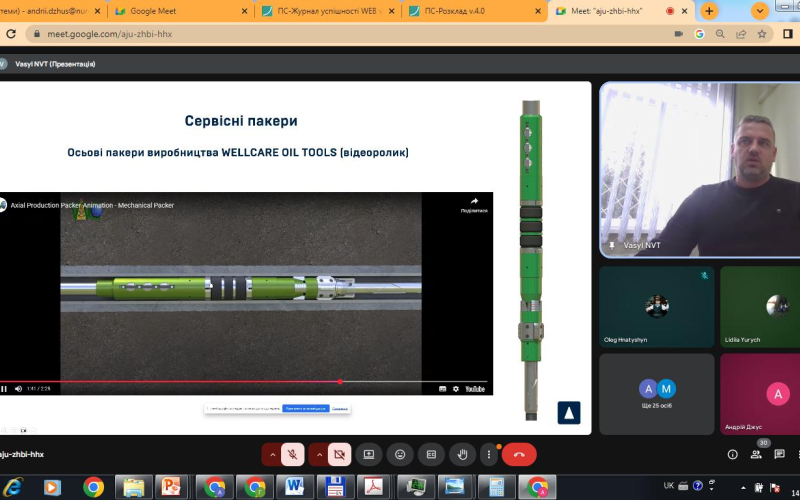Open the emoji reactions button
The width and height of the screenshot is (800, 500).
400,454
